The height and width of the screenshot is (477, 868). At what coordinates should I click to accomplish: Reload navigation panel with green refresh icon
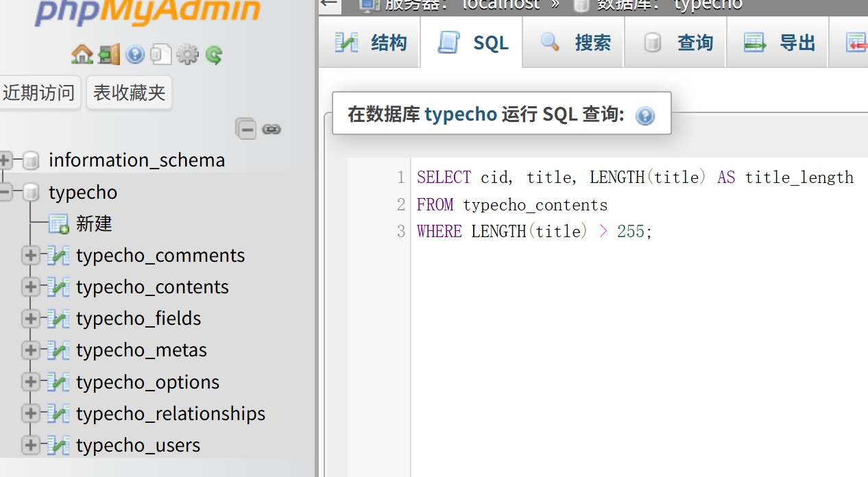pyautogui.click(x=214, y=54)
